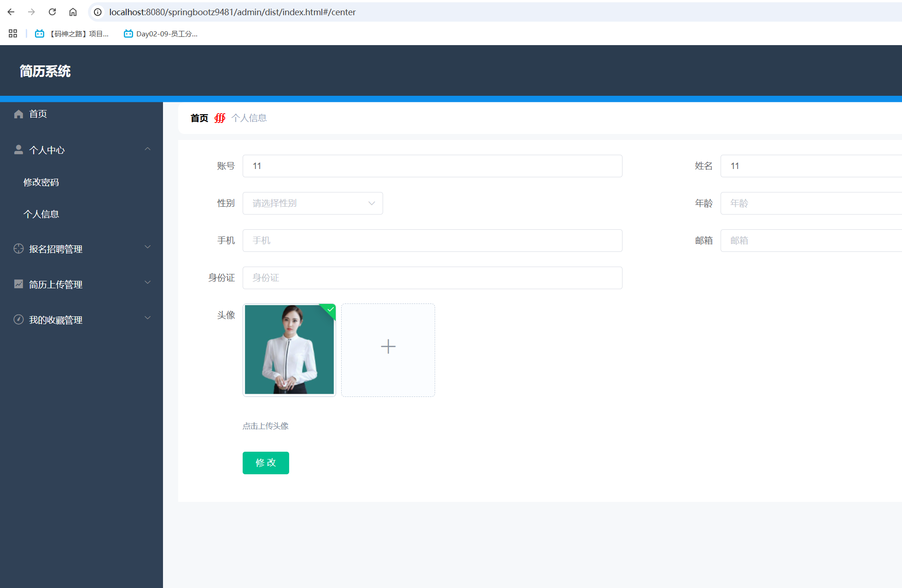Click the 修改 button

(x=266, y=463)
